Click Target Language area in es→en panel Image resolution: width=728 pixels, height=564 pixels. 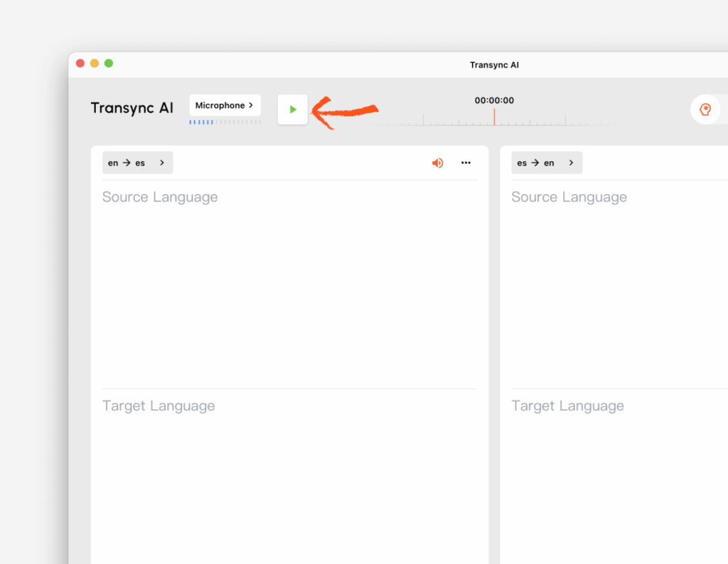[x=619, y=477]
